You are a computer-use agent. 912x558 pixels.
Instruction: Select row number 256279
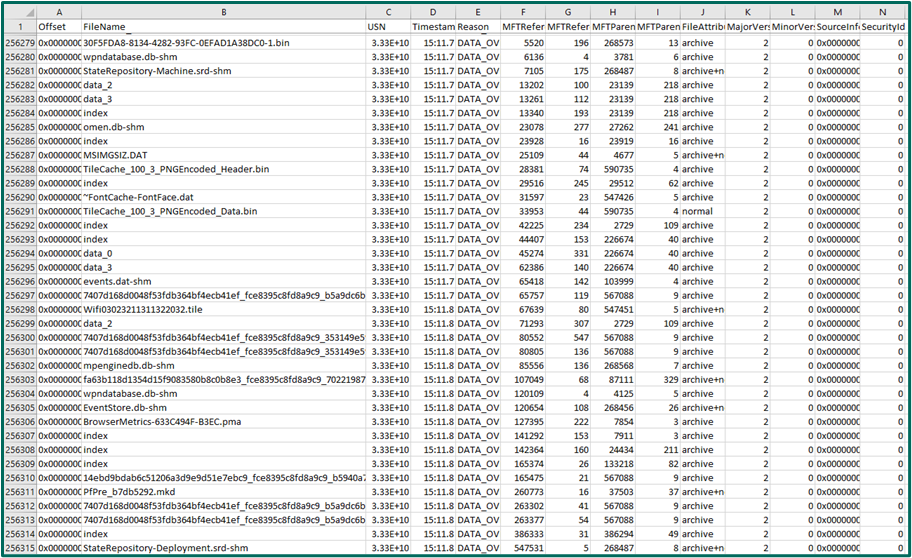[20, 43]
